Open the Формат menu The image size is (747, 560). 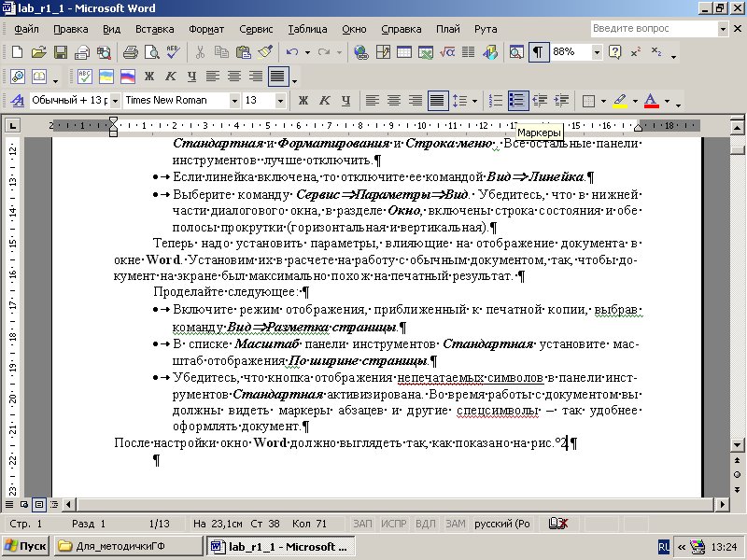205,29
